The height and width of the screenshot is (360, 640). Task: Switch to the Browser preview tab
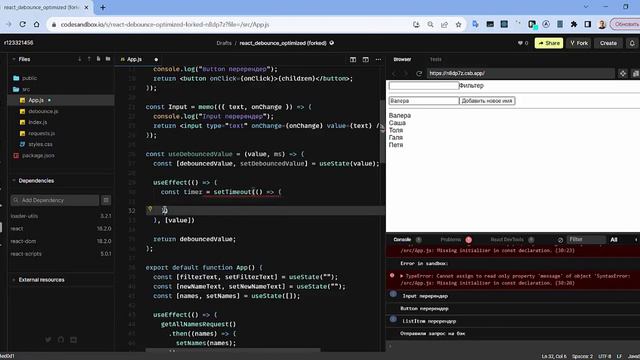click(x=402, y=59)
